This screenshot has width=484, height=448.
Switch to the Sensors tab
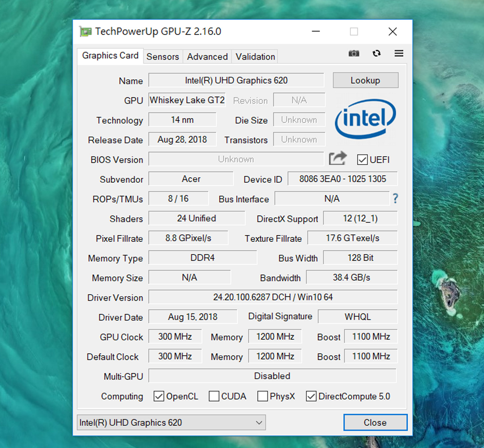[163, 56]
